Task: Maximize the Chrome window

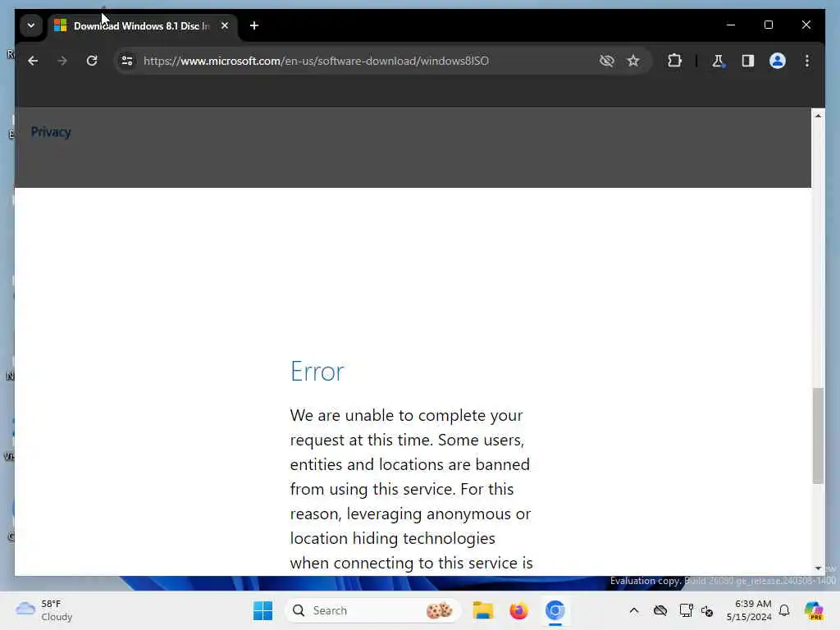Action: pos(768,25)
